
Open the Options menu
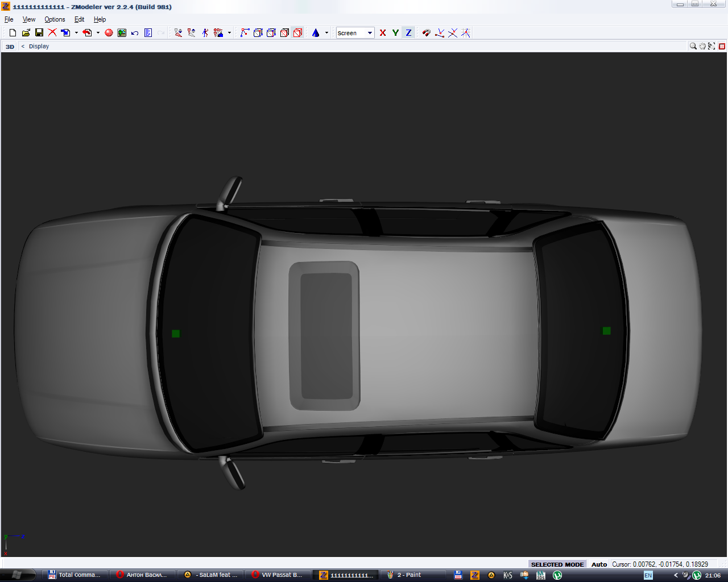pyautogui.click(x=55, y=19)
